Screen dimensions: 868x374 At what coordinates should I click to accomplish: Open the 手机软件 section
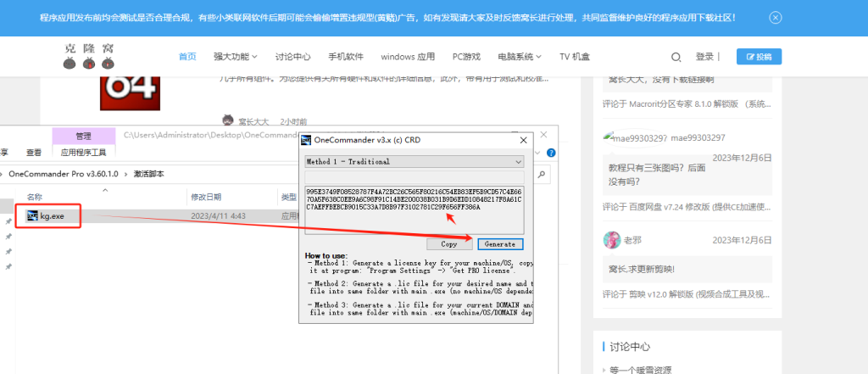coord(346,57)
